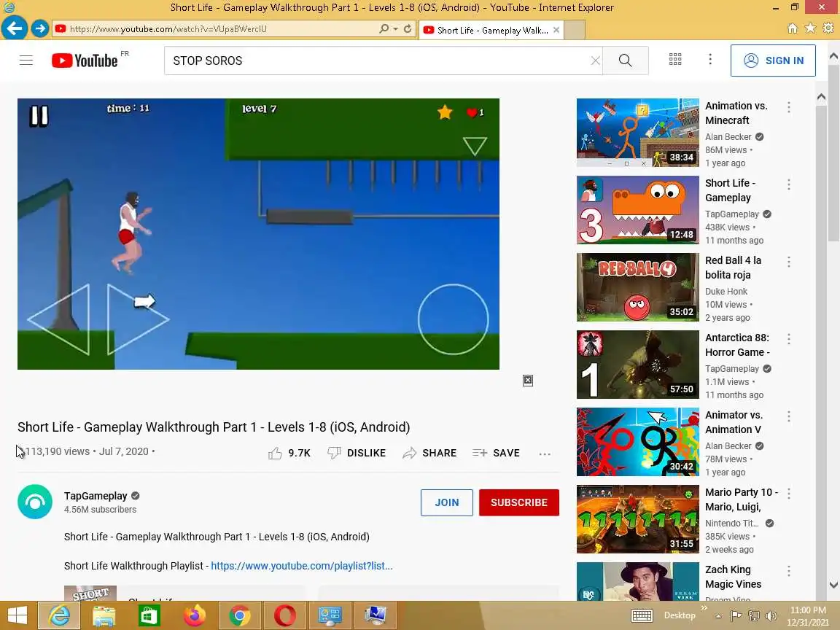Open TapGameplay channel name link

(96, 496)
